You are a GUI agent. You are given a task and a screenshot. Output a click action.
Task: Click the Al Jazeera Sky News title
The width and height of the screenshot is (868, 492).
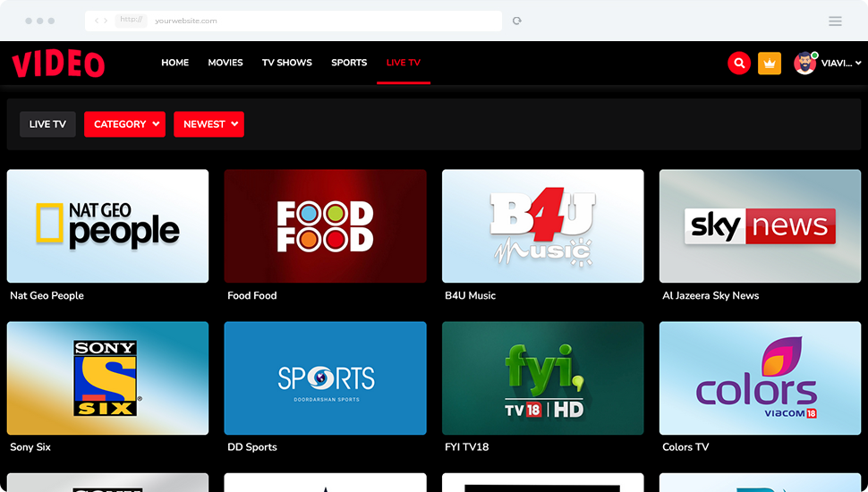[711, 295]
